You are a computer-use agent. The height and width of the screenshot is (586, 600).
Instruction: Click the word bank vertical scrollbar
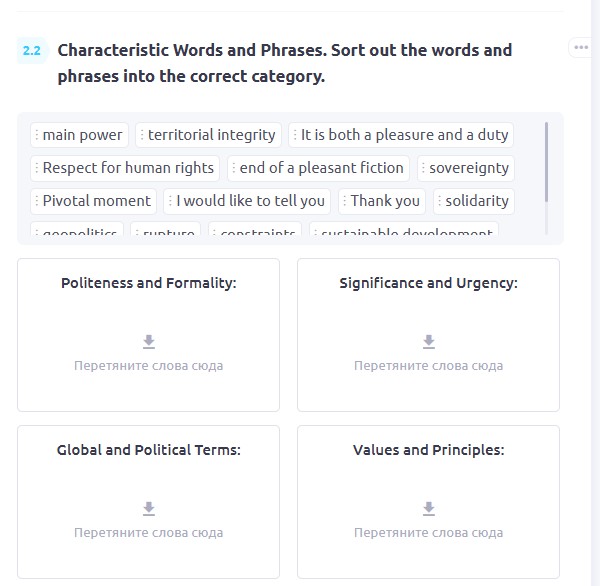546,162
